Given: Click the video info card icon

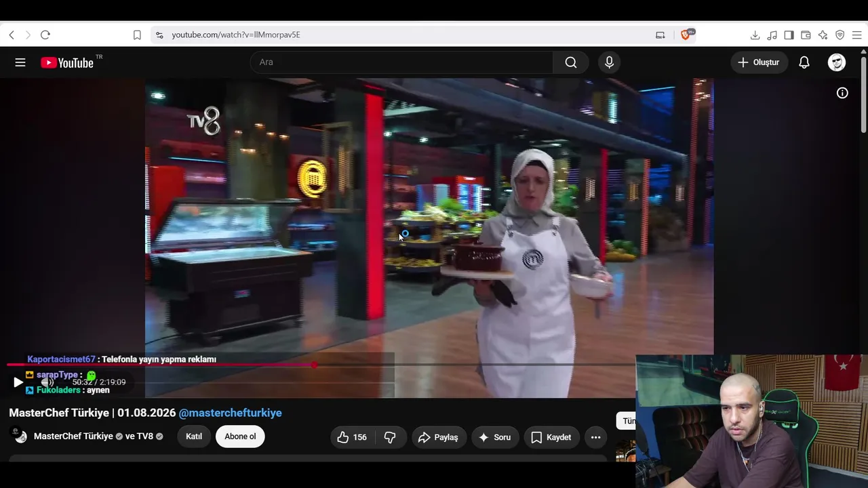Looking at the screenshot, I should pos(842,93).
